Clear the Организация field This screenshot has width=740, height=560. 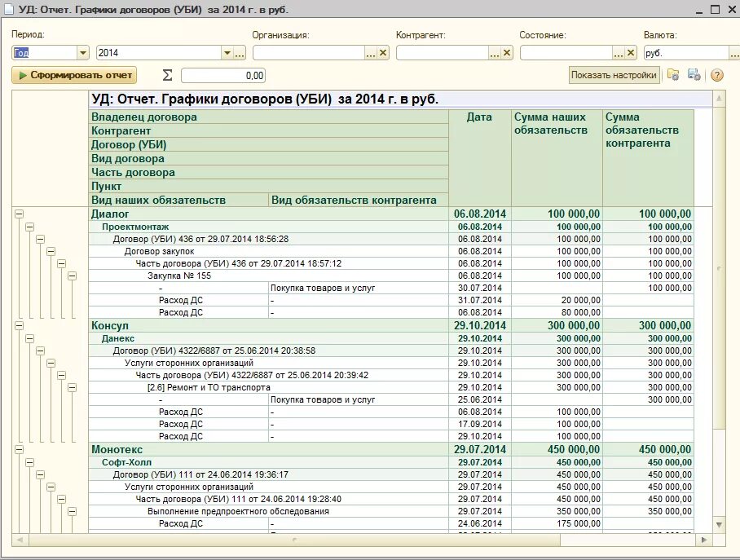[x=383, y=53]
